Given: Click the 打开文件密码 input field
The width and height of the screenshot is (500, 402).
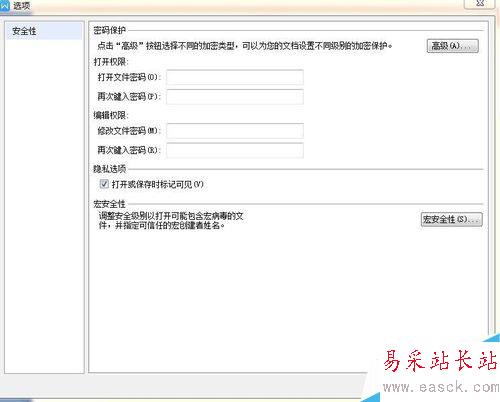Looking at the screenshot, I should pyautogui.click(x=235, y=77).
